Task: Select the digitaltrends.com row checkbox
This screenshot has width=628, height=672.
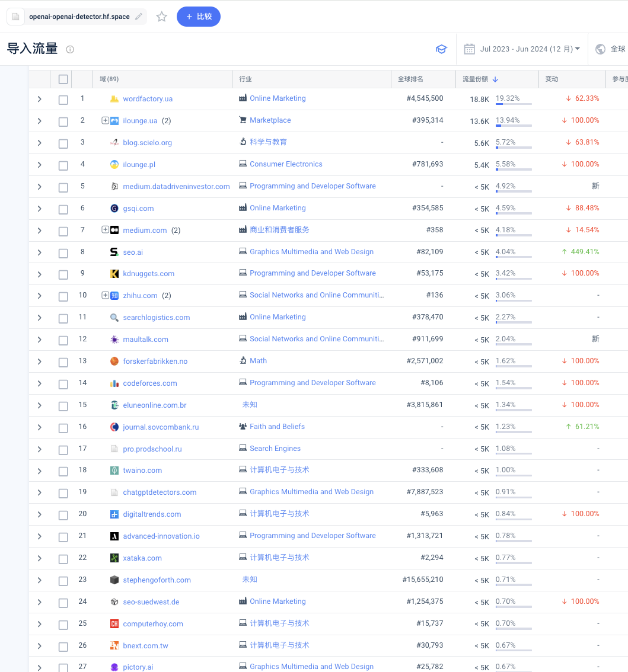Action: click(x=63, y=515)
